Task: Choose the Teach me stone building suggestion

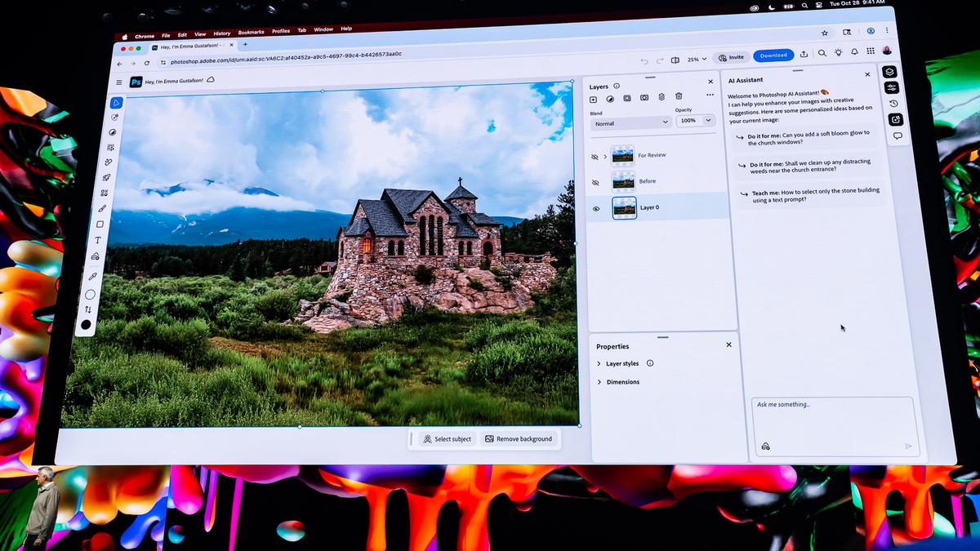Action: click(809, 196)
